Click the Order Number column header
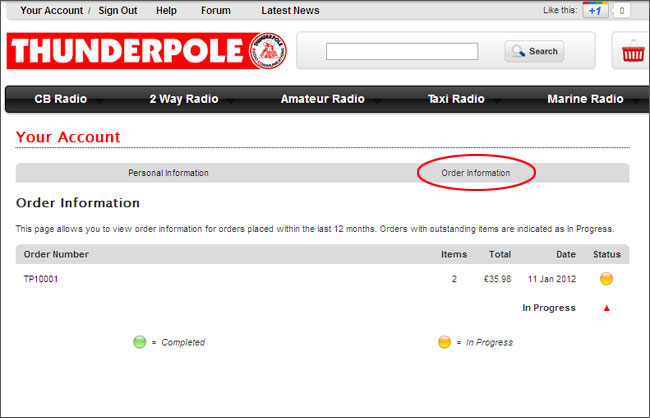 (x=56, y=254)
